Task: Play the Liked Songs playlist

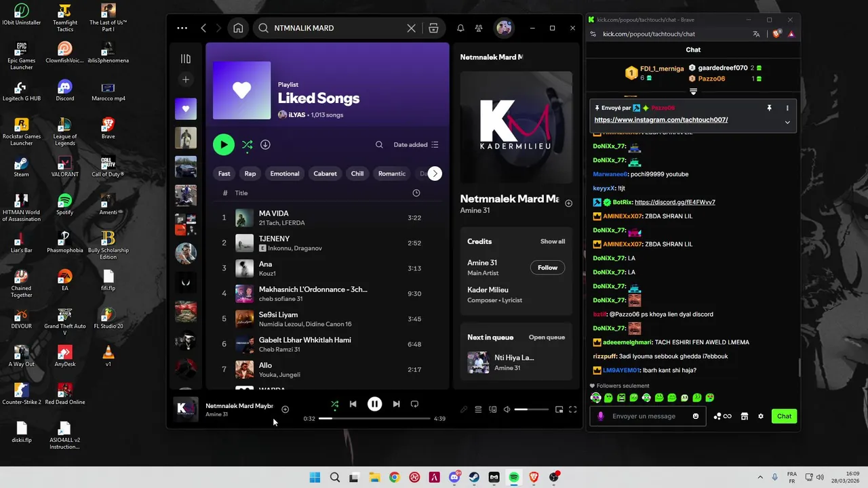Action: [x=223, y=144]
